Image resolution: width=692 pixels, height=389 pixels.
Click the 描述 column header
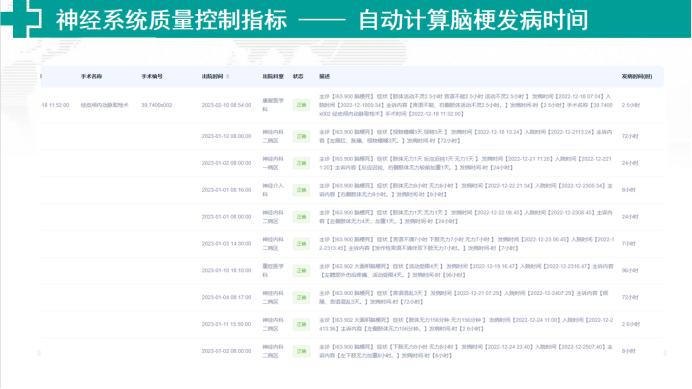pyautogui.click(x=324, y=76)
